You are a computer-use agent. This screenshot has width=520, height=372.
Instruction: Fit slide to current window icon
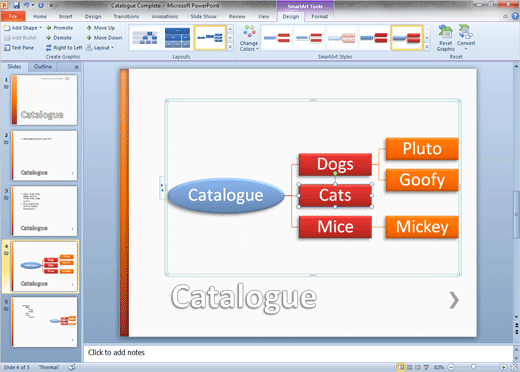click(514, 367)
